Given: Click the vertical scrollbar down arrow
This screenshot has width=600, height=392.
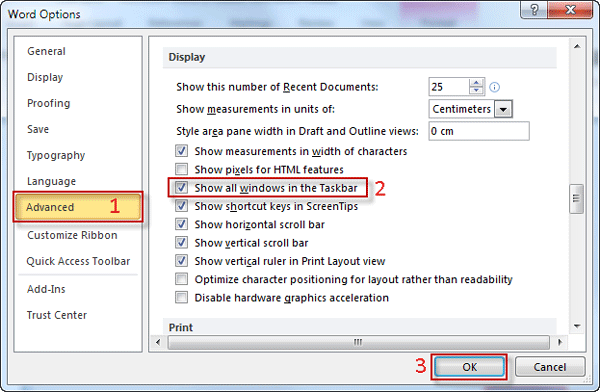Looking at the screenshot, I should (x=577, y=327).
